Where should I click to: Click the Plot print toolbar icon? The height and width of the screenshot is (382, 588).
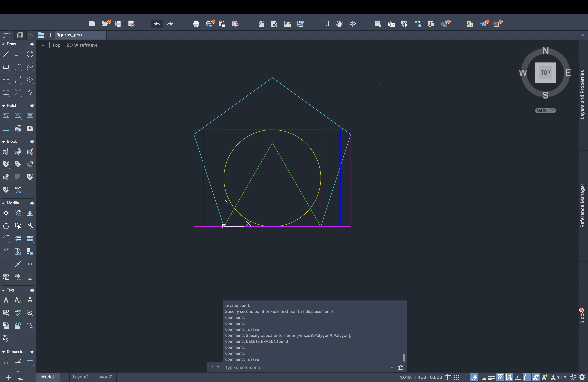point(196,24)
